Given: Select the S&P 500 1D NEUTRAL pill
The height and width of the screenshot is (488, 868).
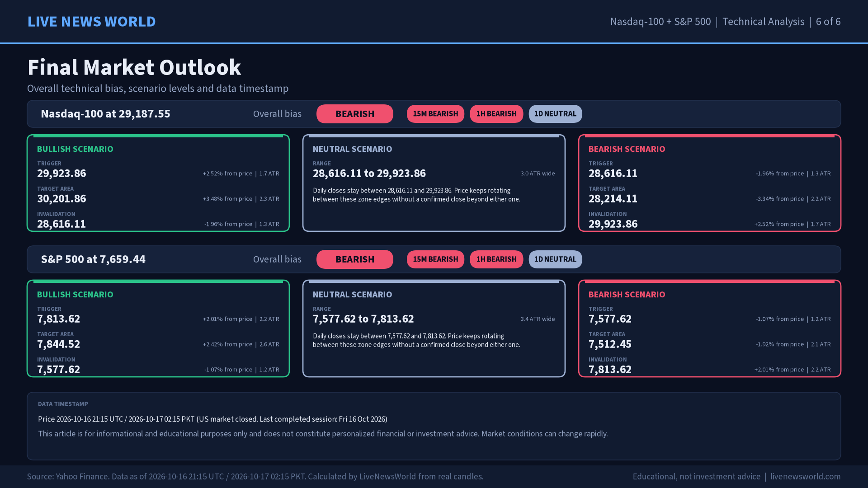Looking at the screenshot, I should click(x=555, y=259).
